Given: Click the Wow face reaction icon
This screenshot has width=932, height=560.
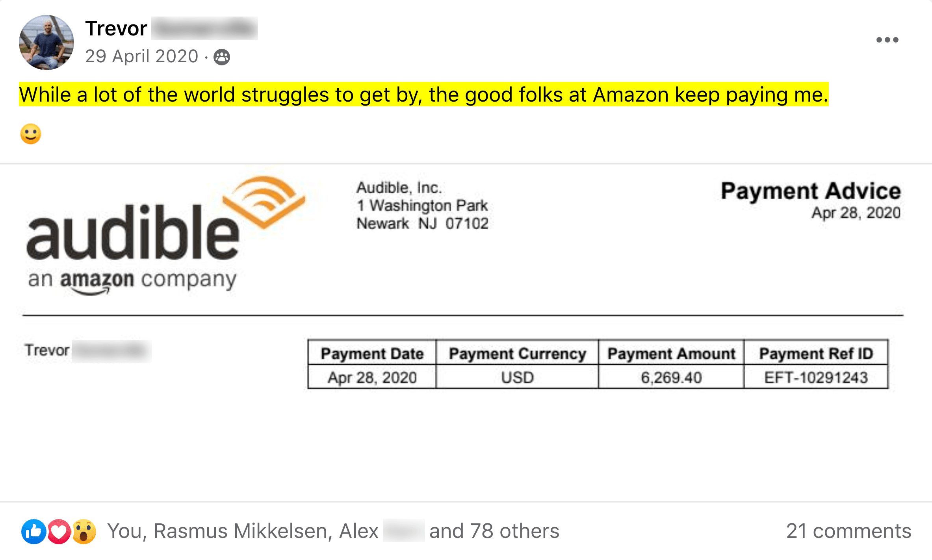Looking at the screenshot, I should point(84,532).
